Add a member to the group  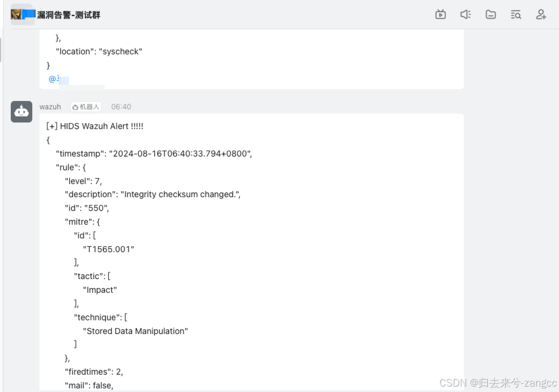click(541, 14)
